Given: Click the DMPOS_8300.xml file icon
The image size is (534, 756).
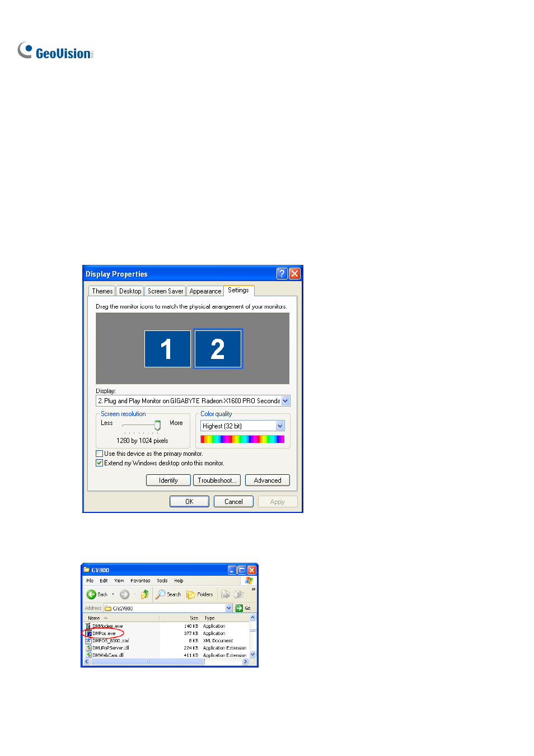Looking at the screenshot, I should tap(88, 641).
